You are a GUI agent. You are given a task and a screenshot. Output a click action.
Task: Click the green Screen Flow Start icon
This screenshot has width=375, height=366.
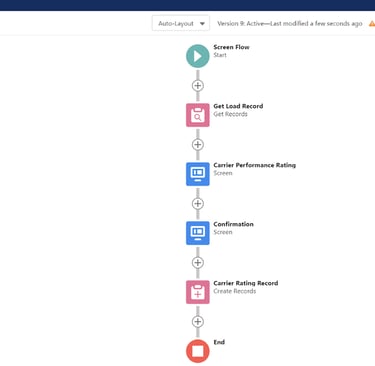click(198, 56)
